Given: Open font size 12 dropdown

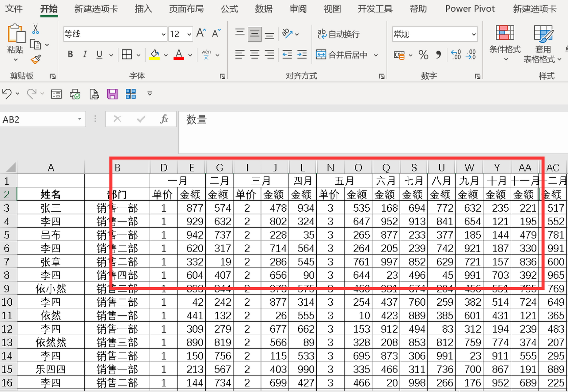Looking at the screenshot, I should [189, 34].
